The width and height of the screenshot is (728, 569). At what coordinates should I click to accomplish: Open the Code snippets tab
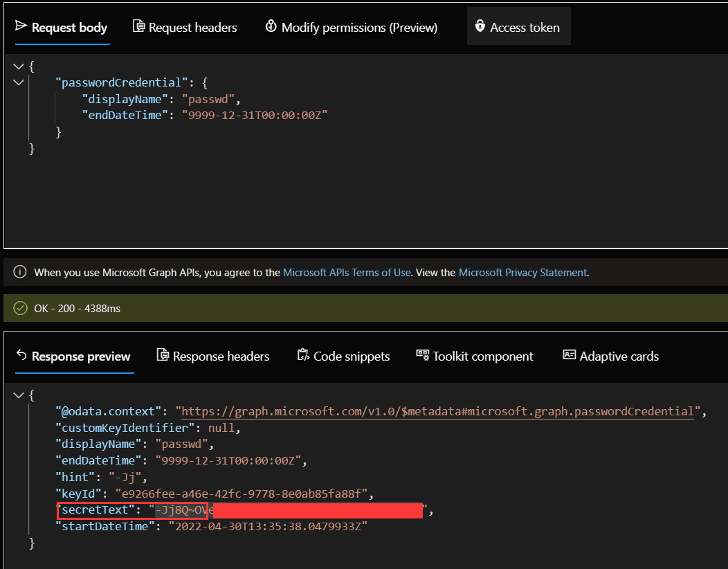(351, 356)
